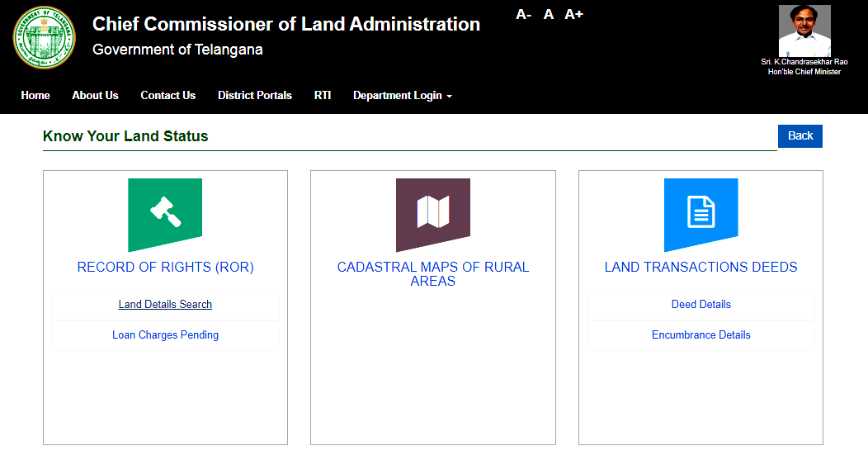Expand the Department Login dropdown
This screenshot has height=460, width=868.
(x=403, y=95)
